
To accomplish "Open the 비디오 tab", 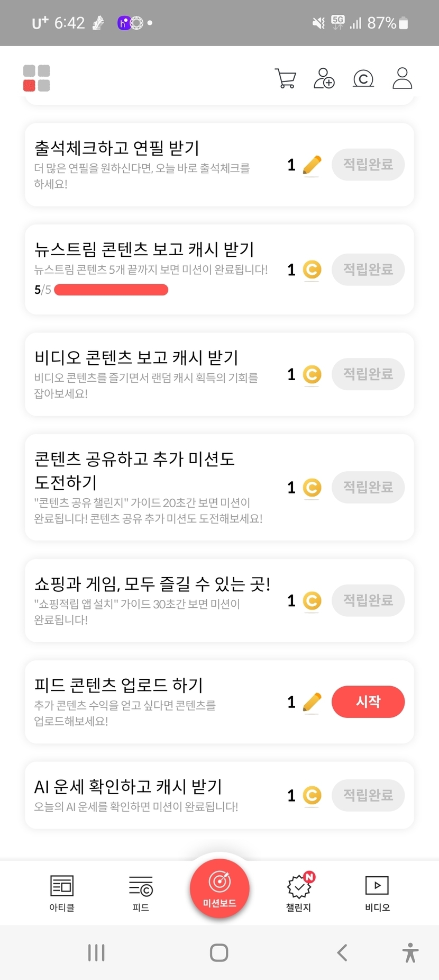I will click(377, 893).
